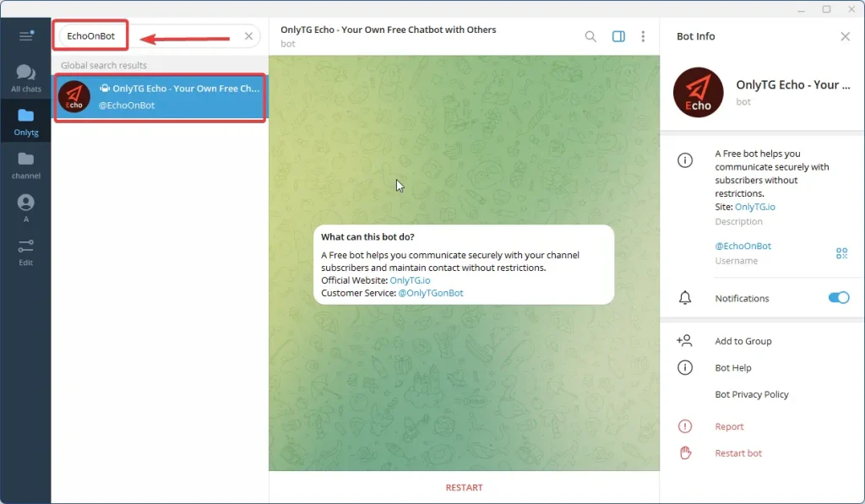Show the username QR code icon
This screenshot has width=865, height=504.
point(841,253)
